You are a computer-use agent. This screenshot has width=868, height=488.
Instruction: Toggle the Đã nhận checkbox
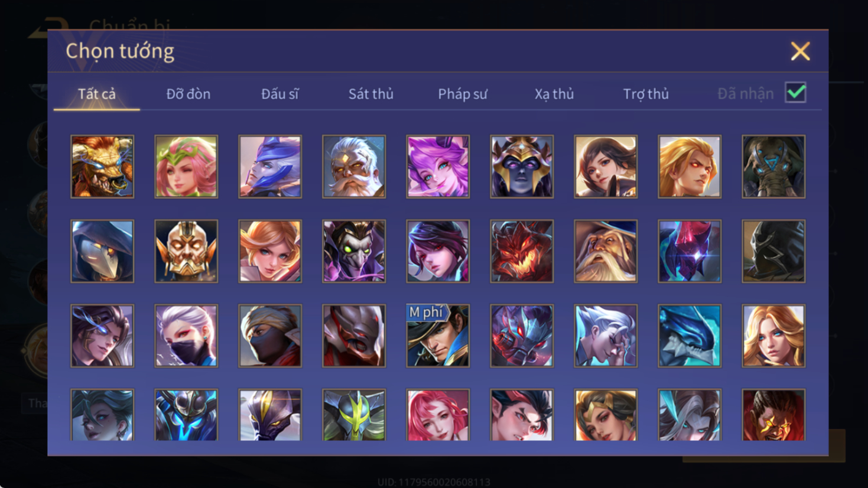[x=795, y=93]
